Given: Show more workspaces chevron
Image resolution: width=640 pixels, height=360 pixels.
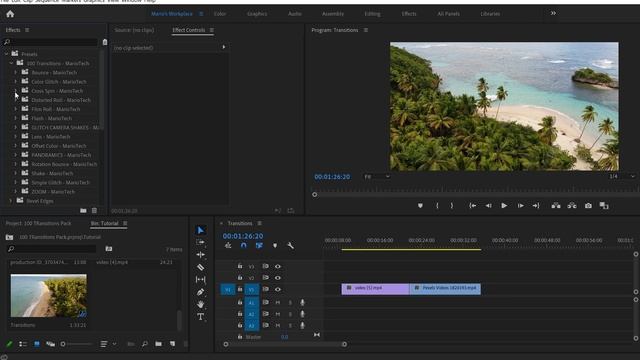Looking at the screenshot, I should pyautogui.click(x=553, y=13).
